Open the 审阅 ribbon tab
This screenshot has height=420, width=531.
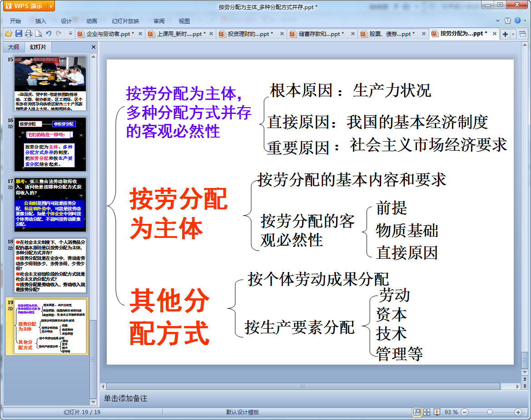(159, 21)
